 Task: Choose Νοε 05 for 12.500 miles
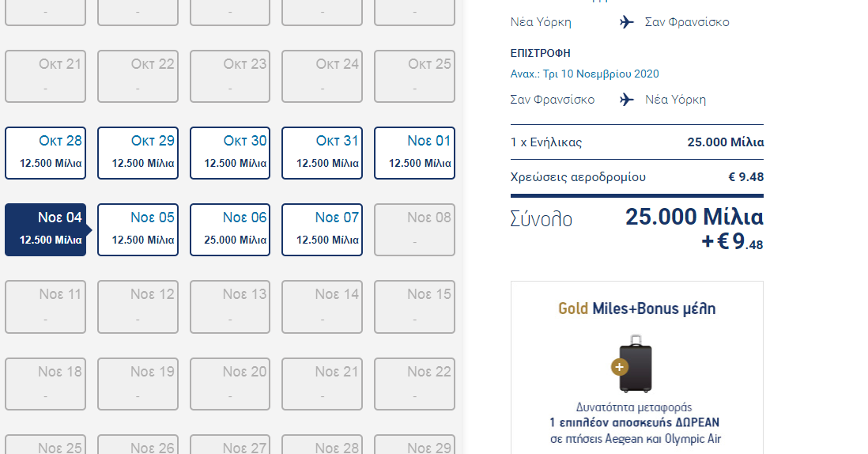[x=138, y=229]
